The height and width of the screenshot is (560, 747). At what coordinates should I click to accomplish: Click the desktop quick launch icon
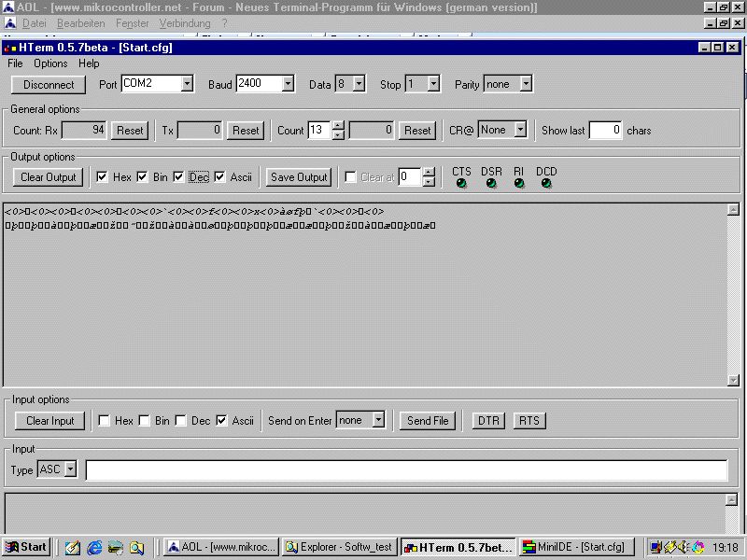[x=116, y=548]
